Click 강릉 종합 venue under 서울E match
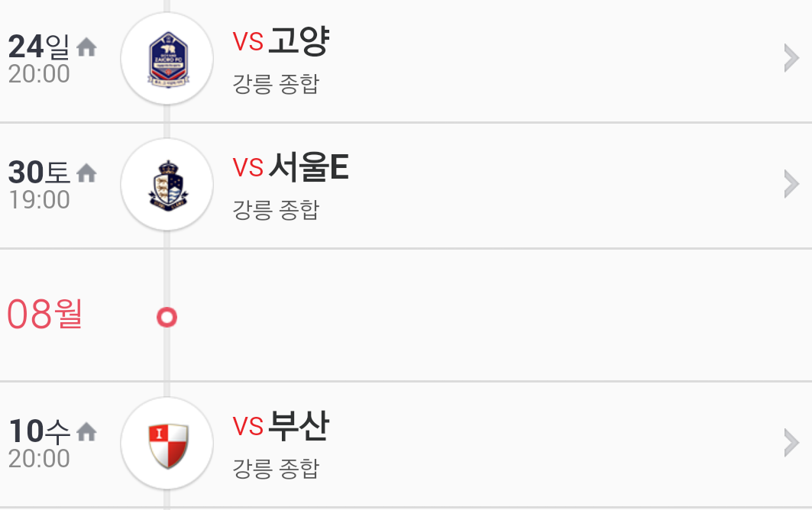Viewport: 812px width, 510px height. coord(276,210)
